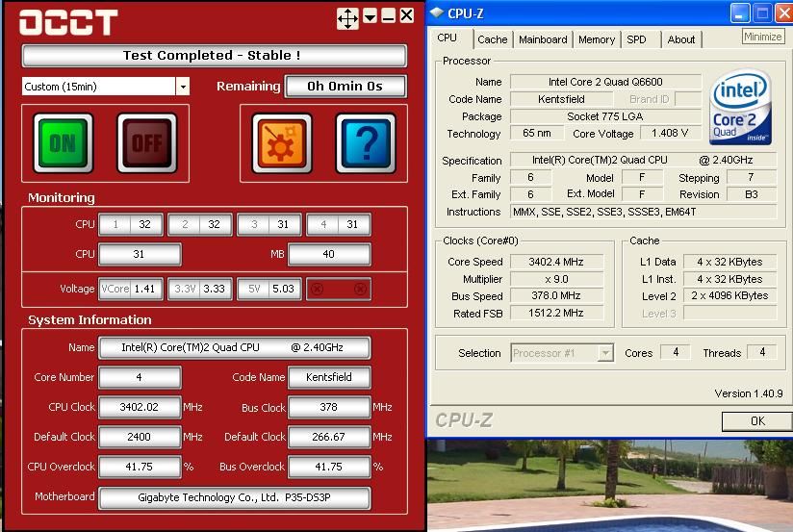Switch to the CPU tab in CPU-Z
The height and width of the screenshot is (532, 793).
(x=448, y=38)
